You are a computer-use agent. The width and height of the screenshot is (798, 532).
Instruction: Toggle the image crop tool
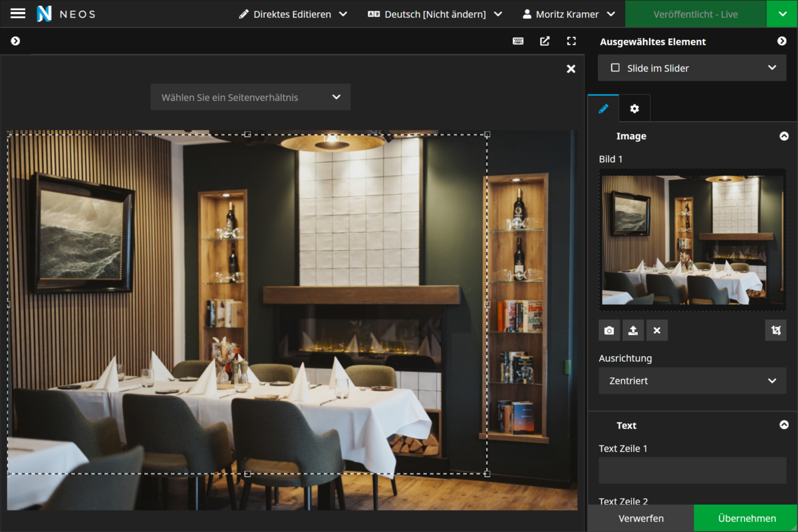coord(775,331)
